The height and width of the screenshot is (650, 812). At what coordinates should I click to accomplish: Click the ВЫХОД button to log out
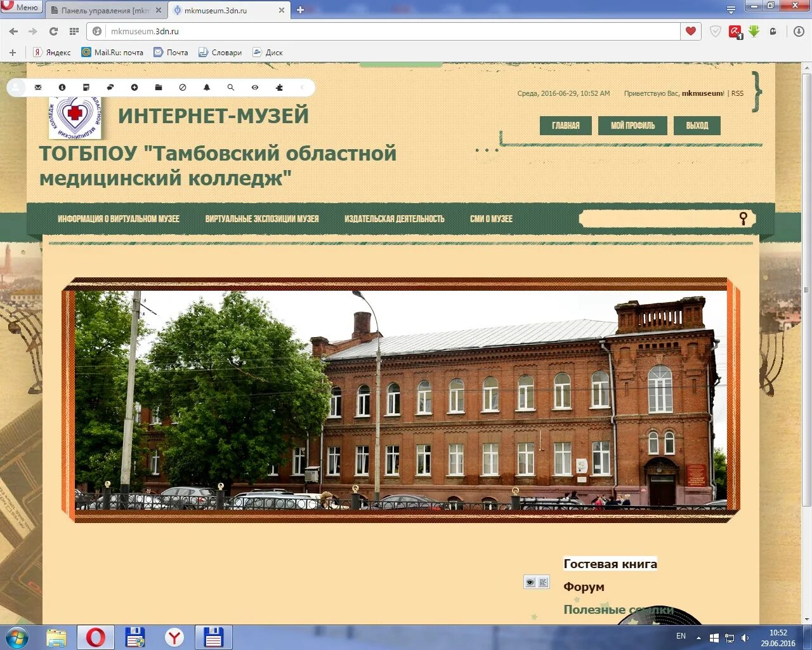point(697,126)
